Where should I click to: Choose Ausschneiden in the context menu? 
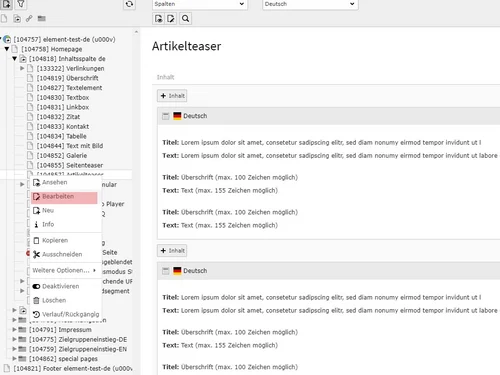click(66, 254)
